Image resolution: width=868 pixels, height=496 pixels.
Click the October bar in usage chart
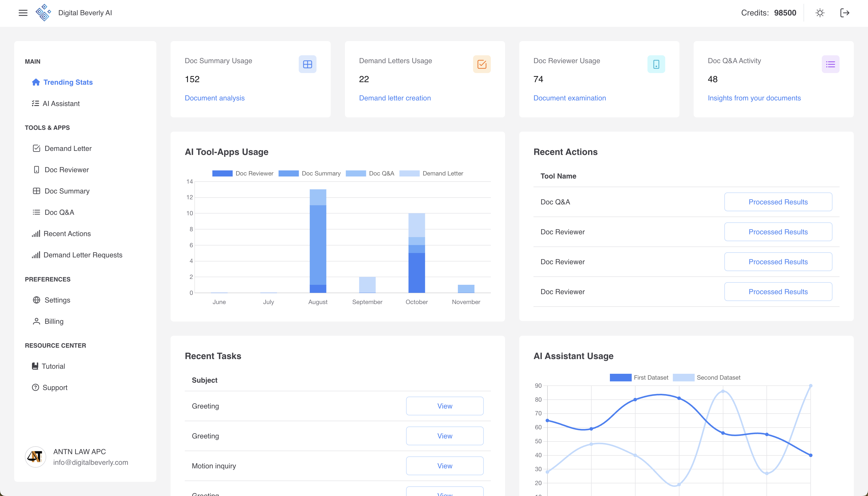click(x=416, y=253)
